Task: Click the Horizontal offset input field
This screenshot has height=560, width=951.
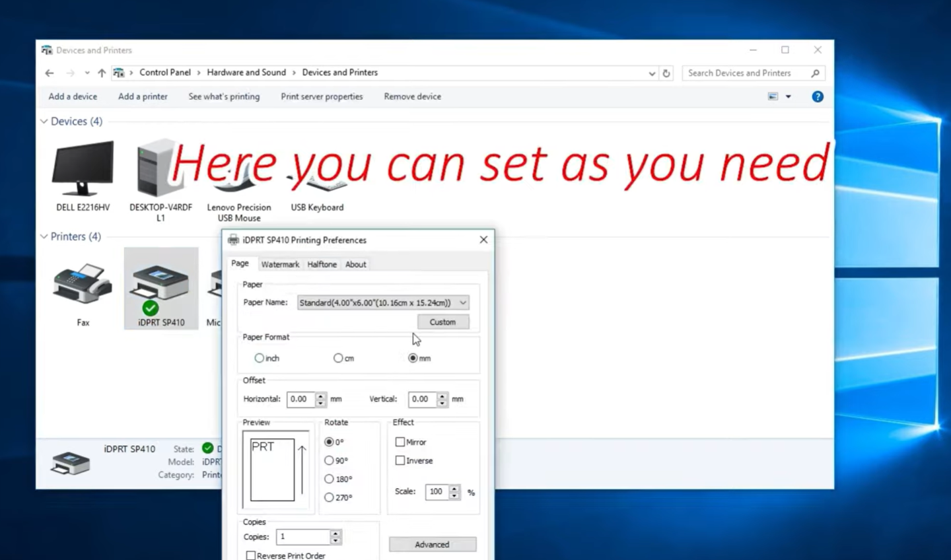Action: (x=301, y=399)
